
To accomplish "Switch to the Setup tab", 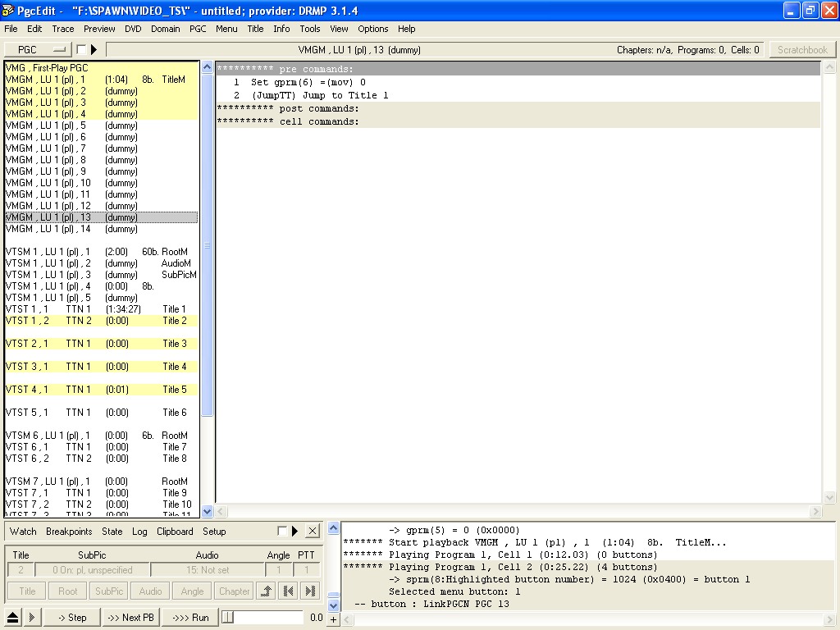I will coord(214,532).
